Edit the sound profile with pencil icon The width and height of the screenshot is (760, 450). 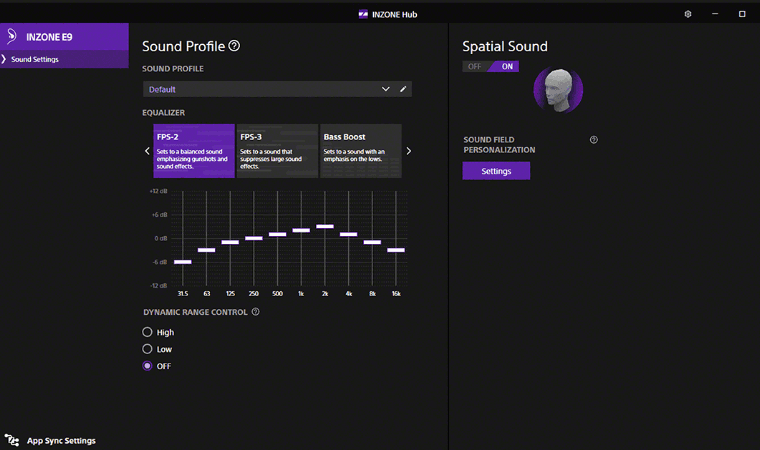404,89
